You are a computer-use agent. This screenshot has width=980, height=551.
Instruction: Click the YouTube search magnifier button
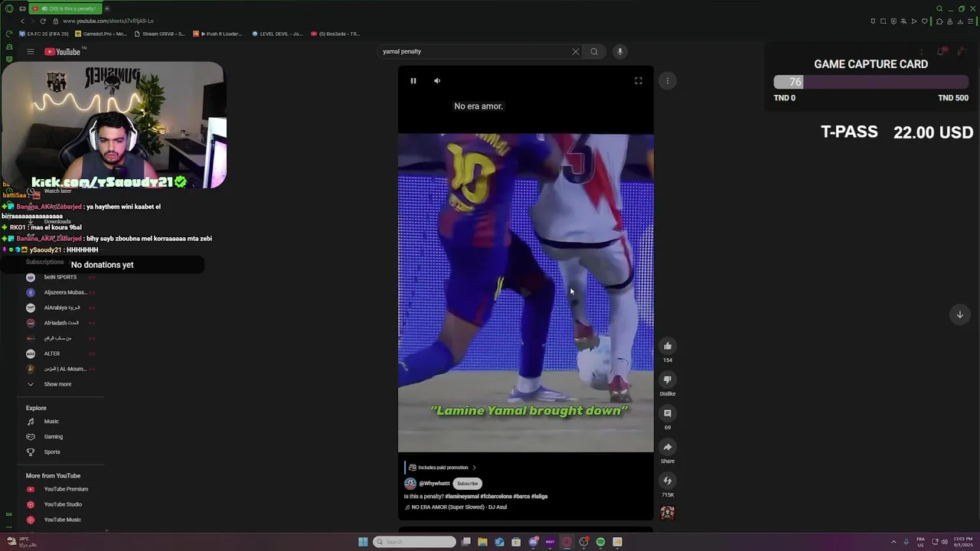pos(594,51)
